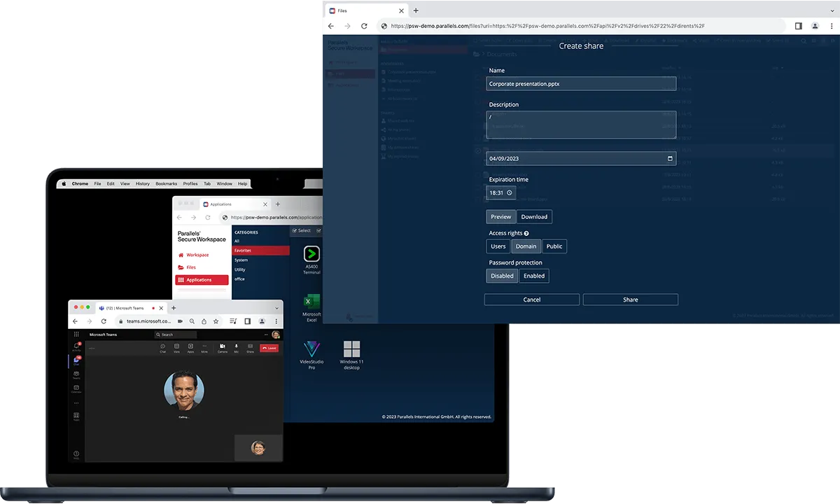Open the clock icon in expiration time field
This screenshot has height=504, width=840.
510,192
